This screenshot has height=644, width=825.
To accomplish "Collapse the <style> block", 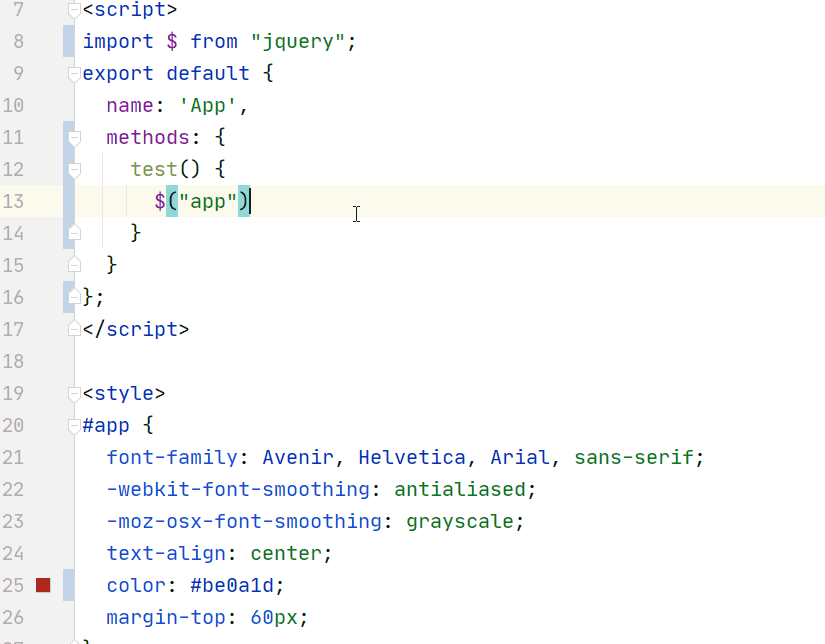I will (73, 393).
